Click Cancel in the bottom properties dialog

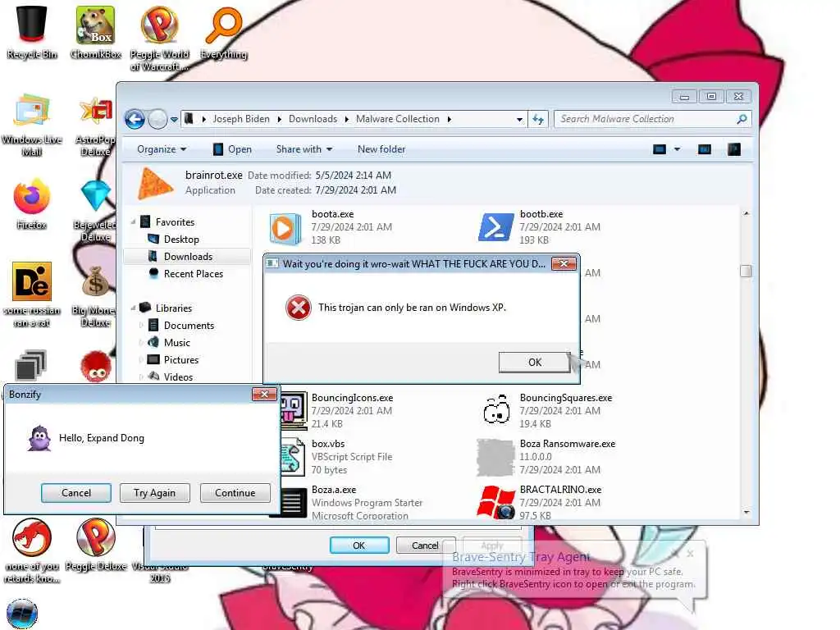point(426,546)
